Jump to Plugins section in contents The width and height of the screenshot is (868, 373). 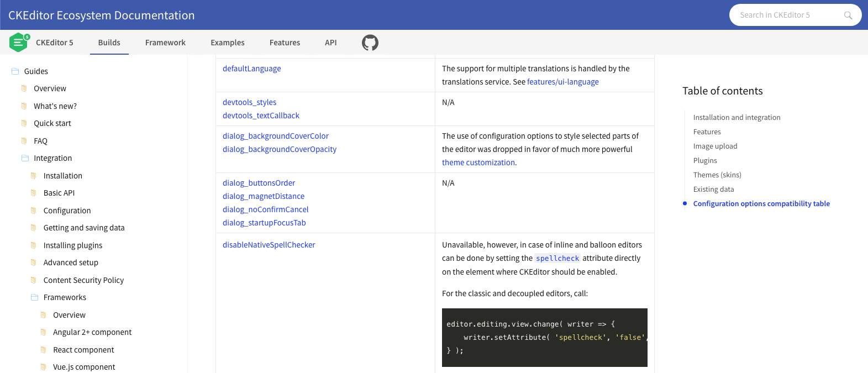[705, 160]
